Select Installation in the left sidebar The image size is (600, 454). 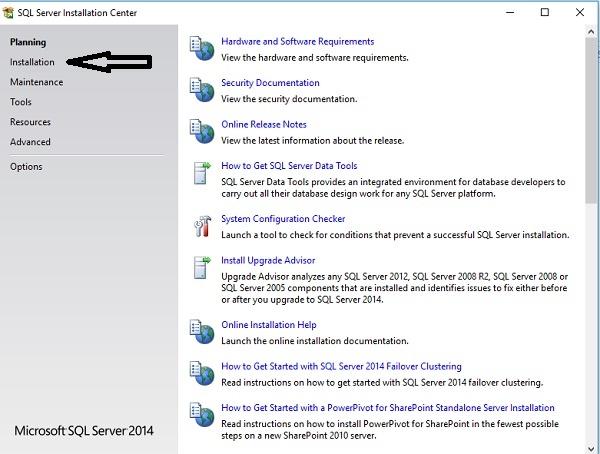tap(32, 62)
